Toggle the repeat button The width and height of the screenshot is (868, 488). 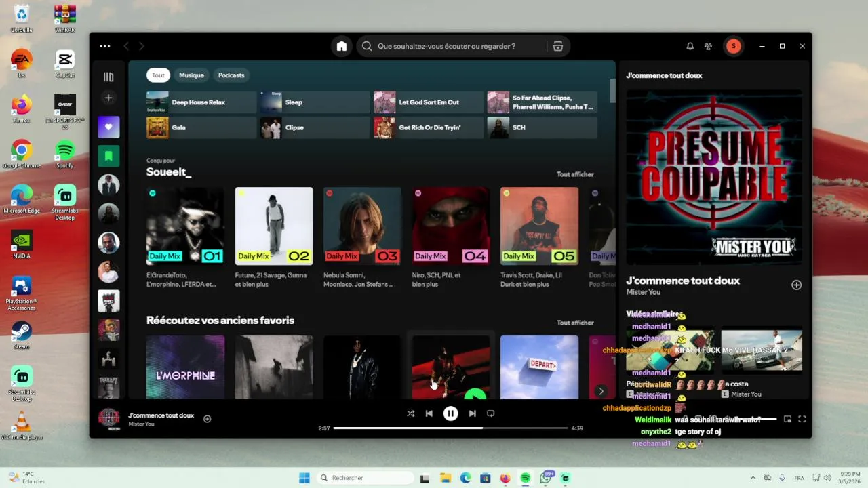point(491,413)
